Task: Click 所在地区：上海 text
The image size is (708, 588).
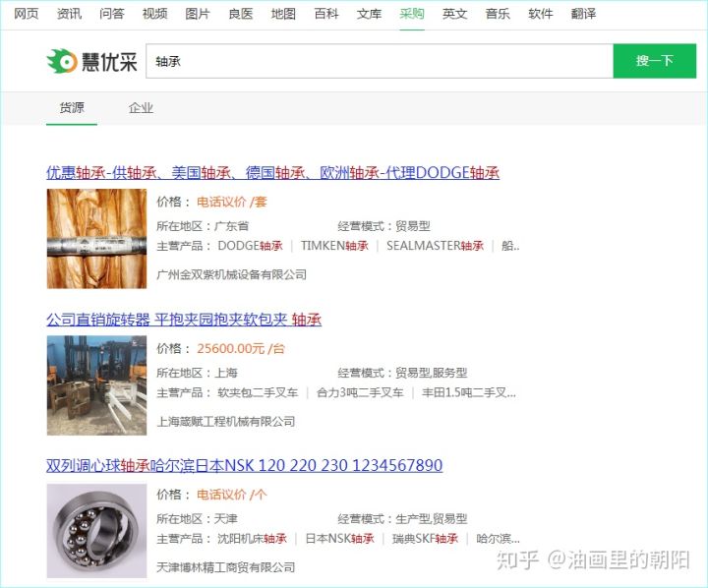Action: click(197, 373)
